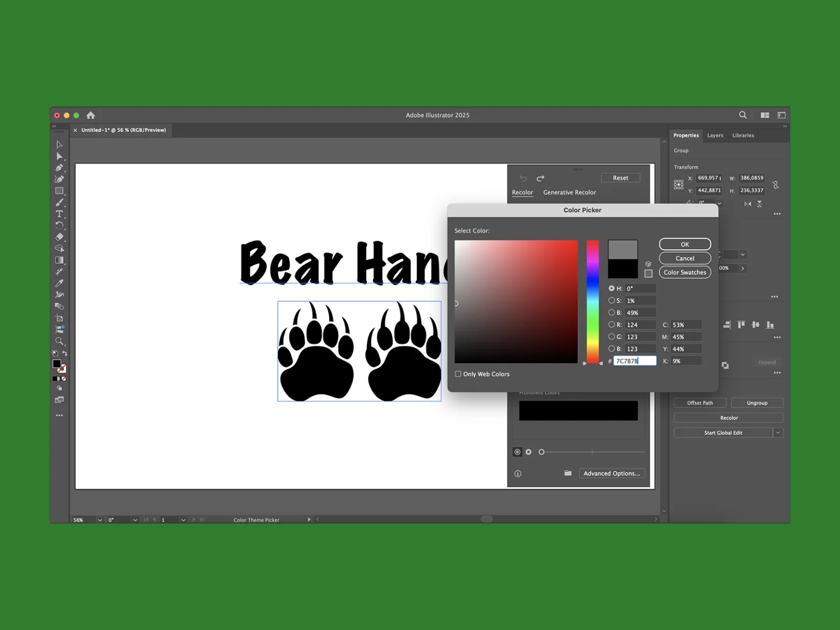The width and height of the screenshot is (840, 630).
Task: Enable the Only Web Colors checkbox
Action: pos(458,374)
